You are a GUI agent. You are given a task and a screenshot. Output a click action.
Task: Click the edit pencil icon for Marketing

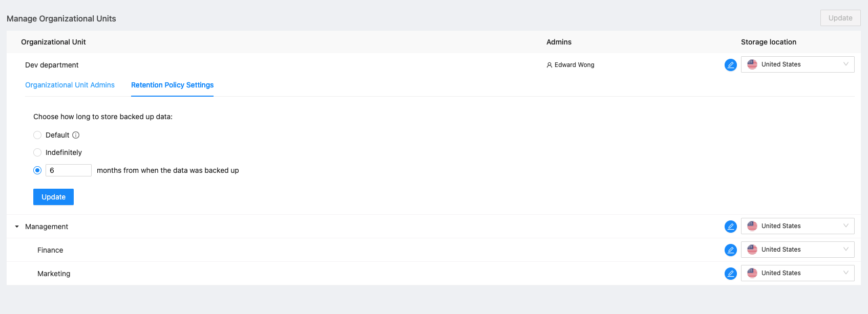tap(730, 274)
